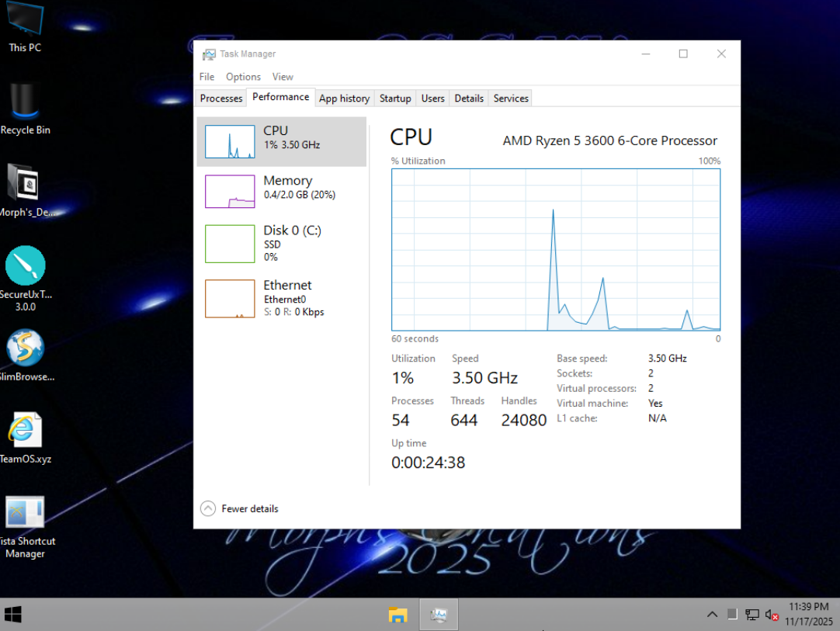Select the Disk 0 (C:) graph thumbnail
Screen dimensions: 840x631
click(230, 244)
